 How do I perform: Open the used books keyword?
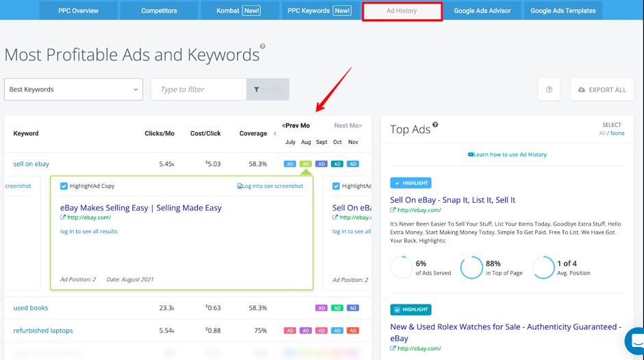click(30, 308)
